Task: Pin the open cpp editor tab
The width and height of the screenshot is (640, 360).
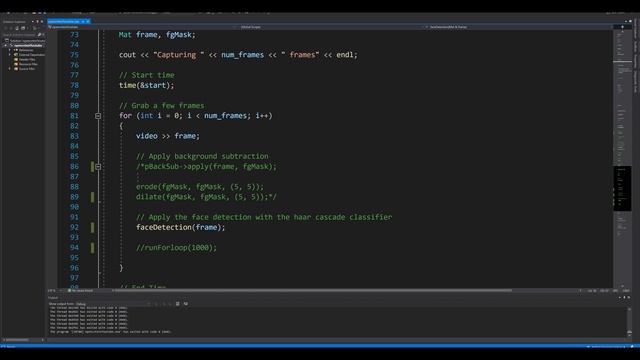Action: coord(83,21)
